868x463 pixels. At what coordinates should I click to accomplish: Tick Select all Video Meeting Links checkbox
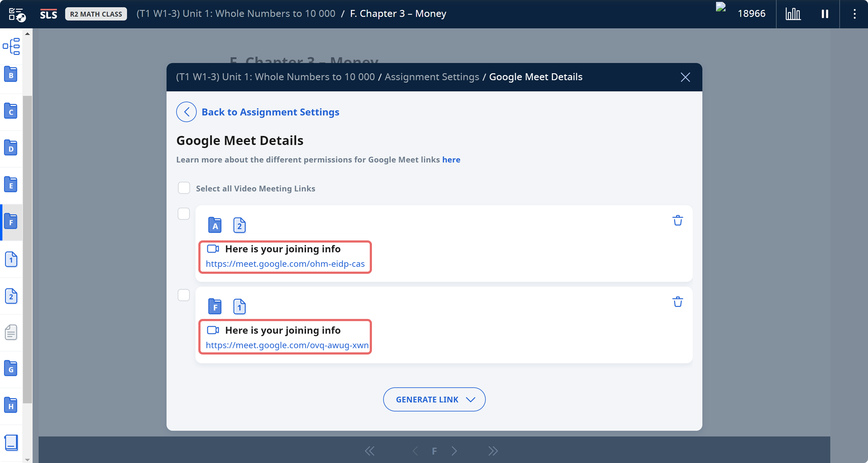pos(184,188)
